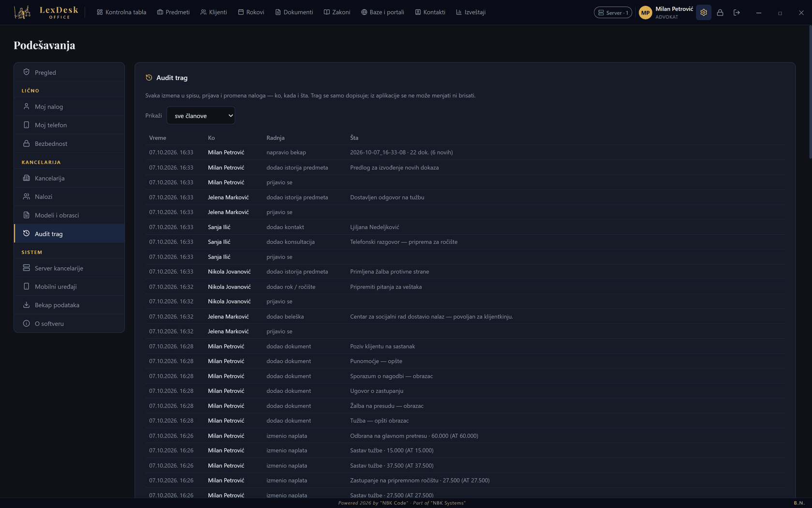
Task: Click 'Ugovor o zastupanju' entry
Action: pos(377,391)
